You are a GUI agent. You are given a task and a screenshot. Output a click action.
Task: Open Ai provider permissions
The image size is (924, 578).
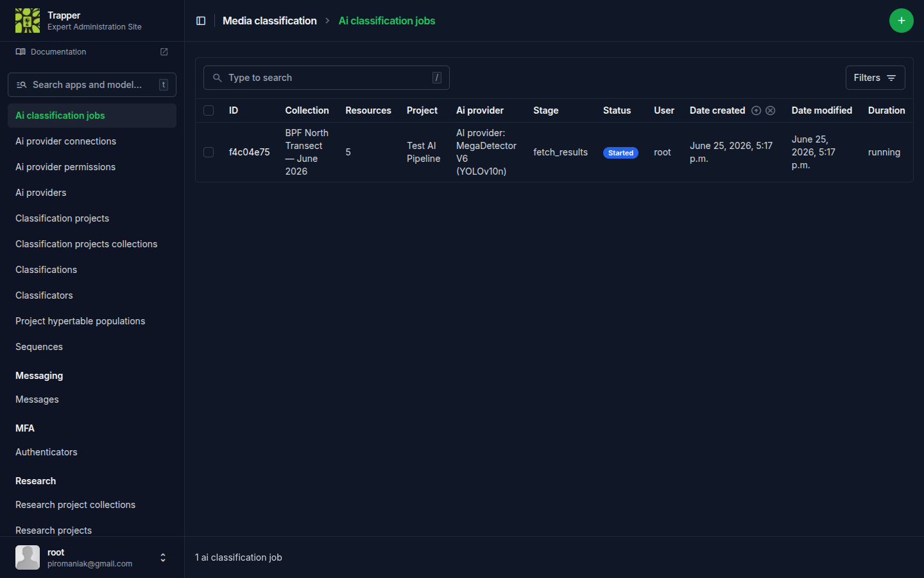(x=92, y=167)
